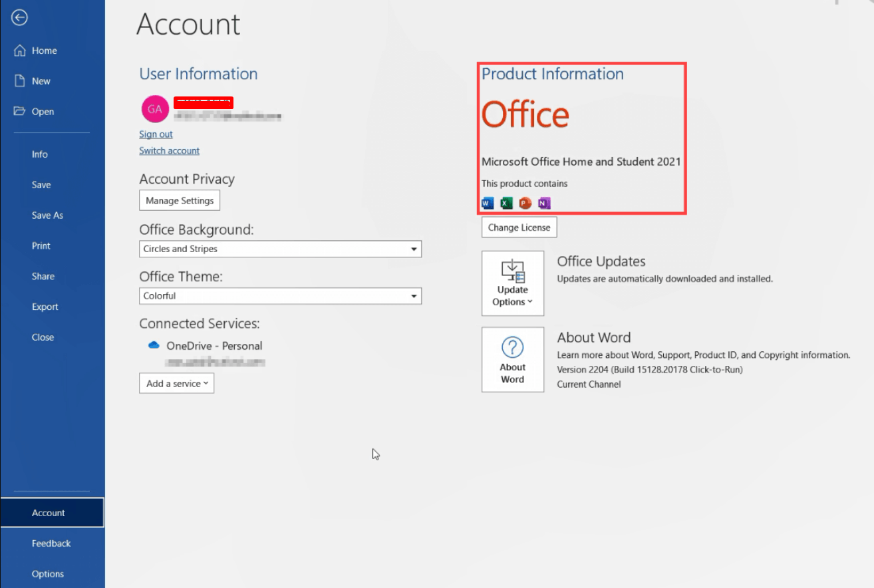Viewport: 874px width, 588px height.
Task: Open the Export page
Action: coord(45,307)
